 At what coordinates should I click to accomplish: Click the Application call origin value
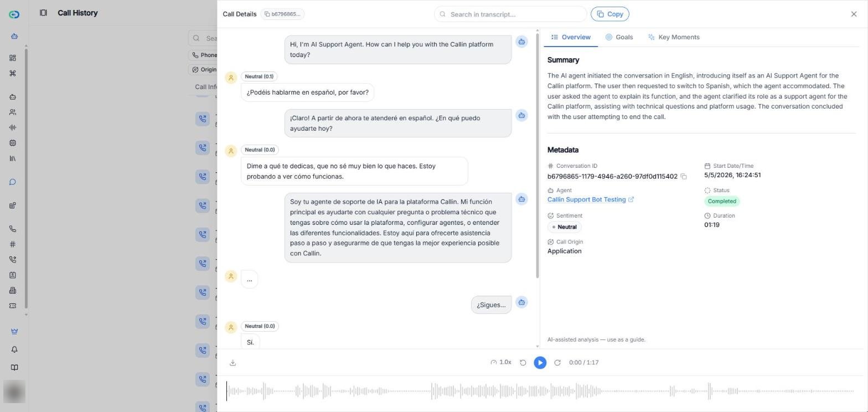(x=564, y=251)
